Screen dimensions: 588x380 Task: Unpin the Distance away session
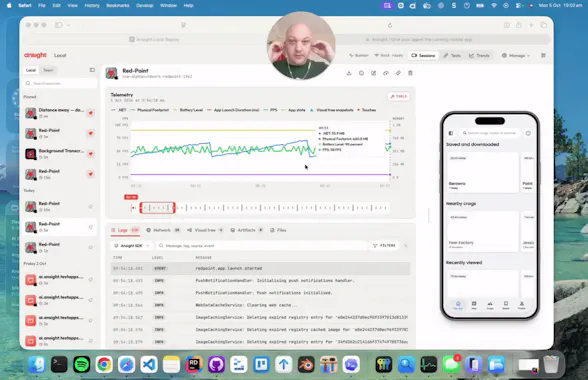[x=90, y=113]
